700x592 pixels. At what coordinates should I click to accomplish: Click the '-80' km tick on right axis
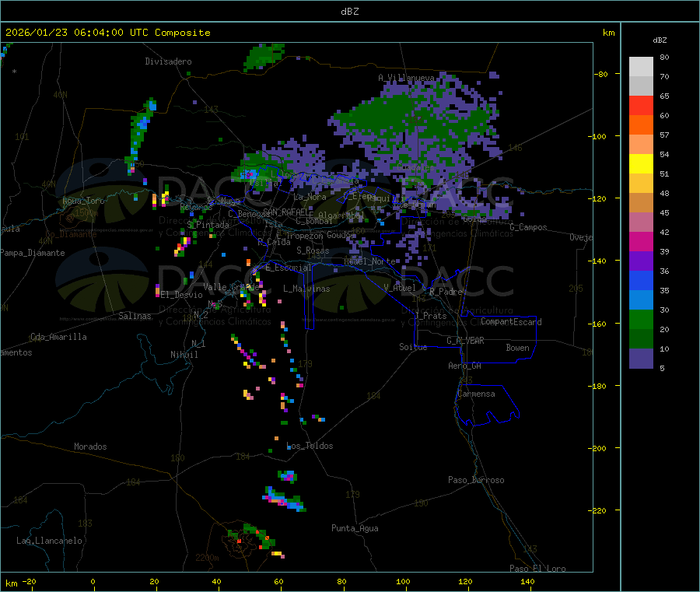click(600, 74)
